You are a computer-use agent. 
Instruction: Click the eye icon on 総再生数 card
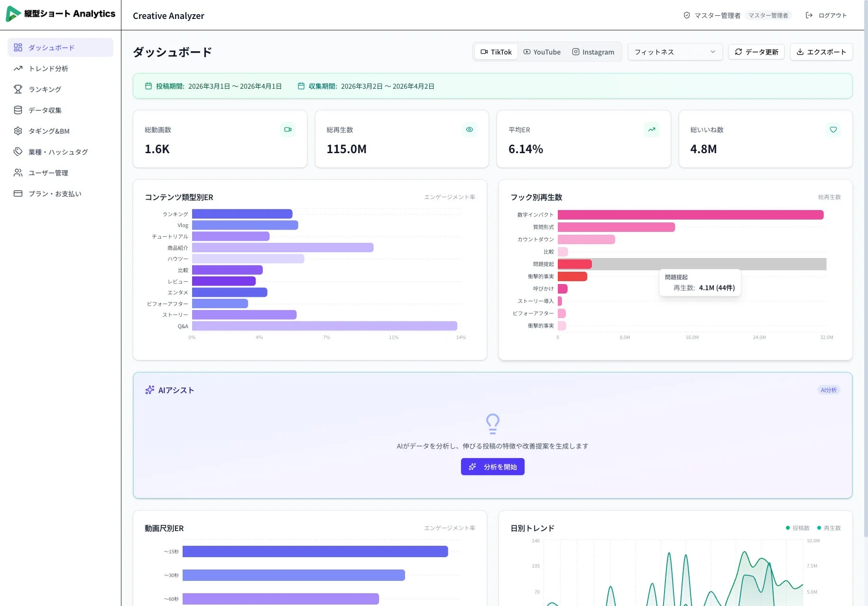[469, 129]
